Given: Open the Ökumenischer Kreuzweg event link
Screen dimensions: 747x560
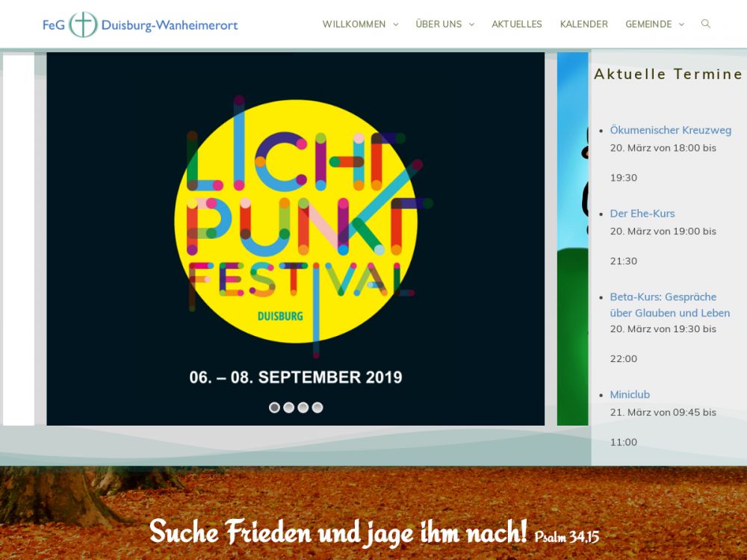Looking at the screenshot, I should pyautogui.click(x=670, y=130).
